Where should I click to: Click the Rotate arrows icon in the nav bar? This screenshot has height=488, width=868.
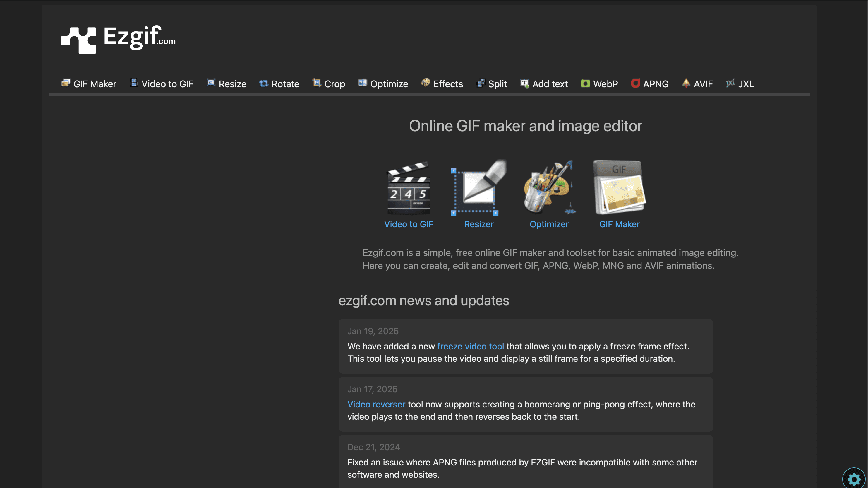[264, 83]
